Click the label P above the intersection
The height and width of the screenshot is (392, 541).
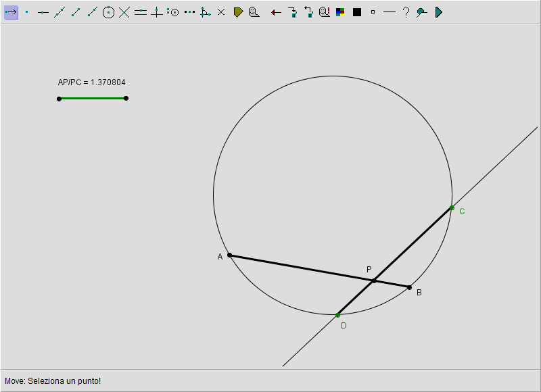369,269
